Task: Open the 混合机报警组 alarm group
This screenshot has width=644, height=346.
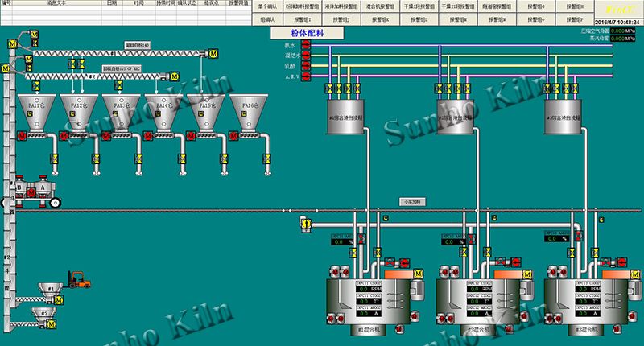Action: pyautogui.click(x=380, y=6)
